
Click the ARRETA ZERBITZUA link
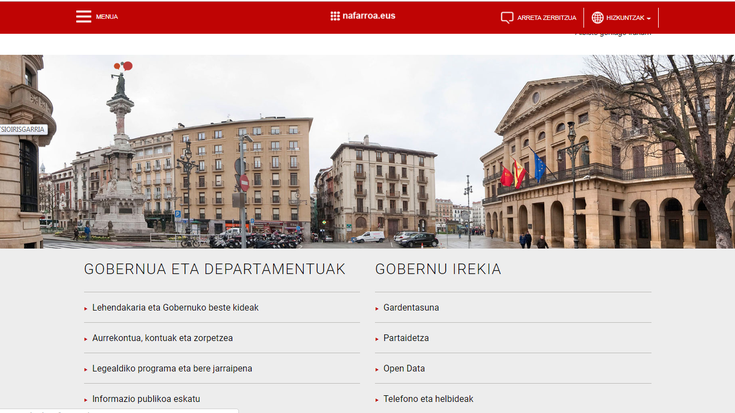[x=547, y=18]
